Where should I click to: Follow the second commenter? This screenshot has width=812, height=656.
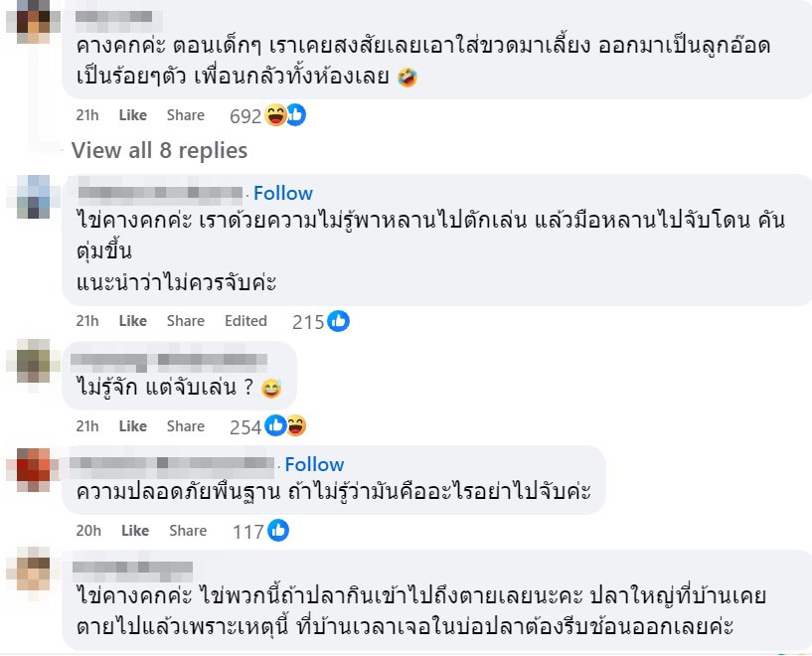click(285, 193)
